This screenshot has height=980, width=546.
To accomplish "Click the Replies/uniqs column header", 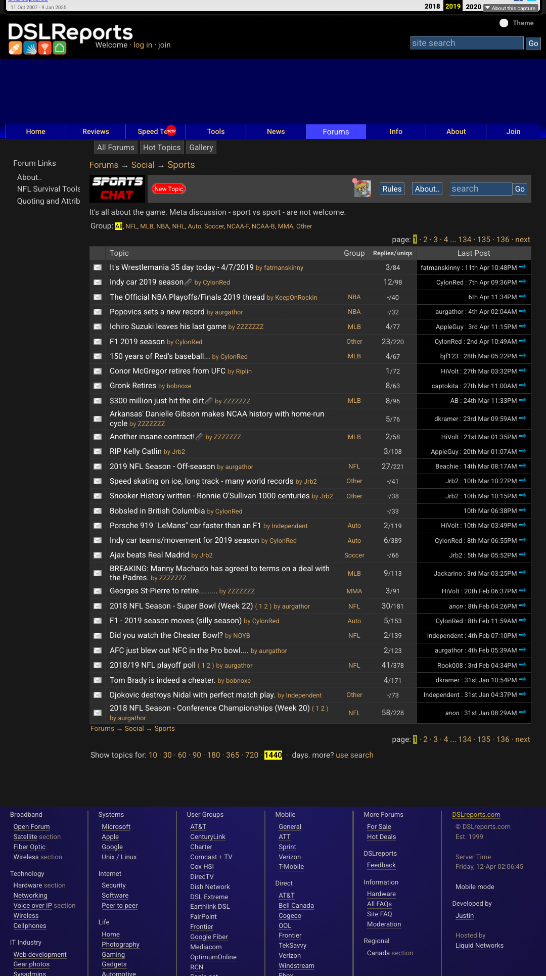I will pyautogui.click(x=393, y=253).
